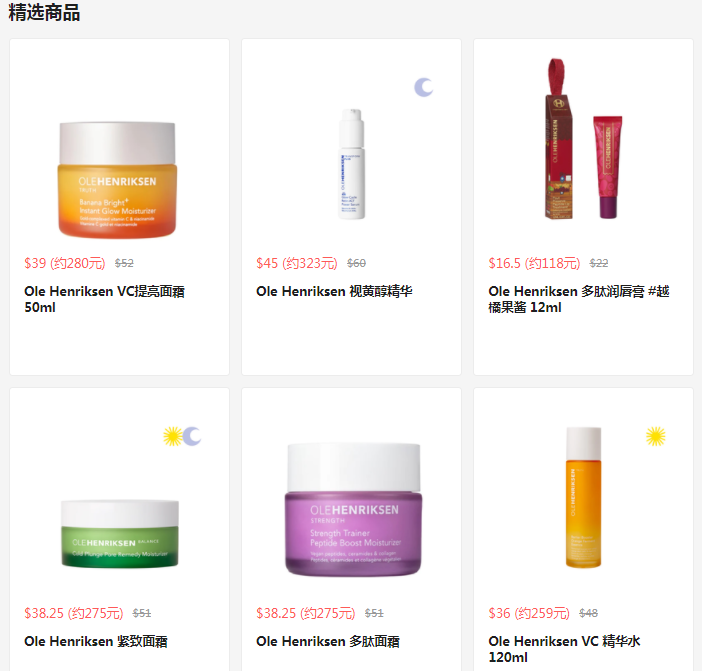The height and width of the screenshot is (671, 702).
Task: Open Ole Henriksen 多肽润唇膏 title link
Action: coord(578,299)
